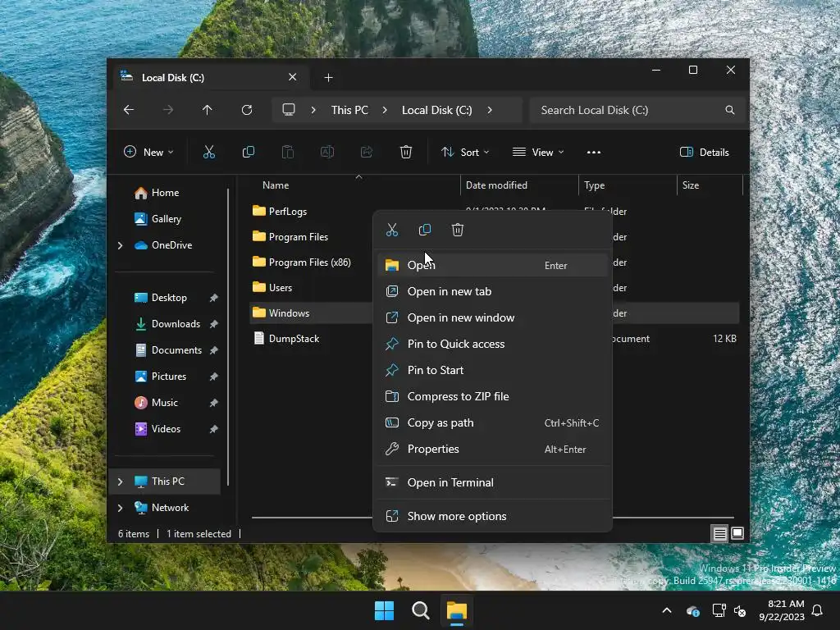The width and height of the screenshot is (840, 630).
Task: Click the toolbar Cut scissors icon
Action: [209, 152]
